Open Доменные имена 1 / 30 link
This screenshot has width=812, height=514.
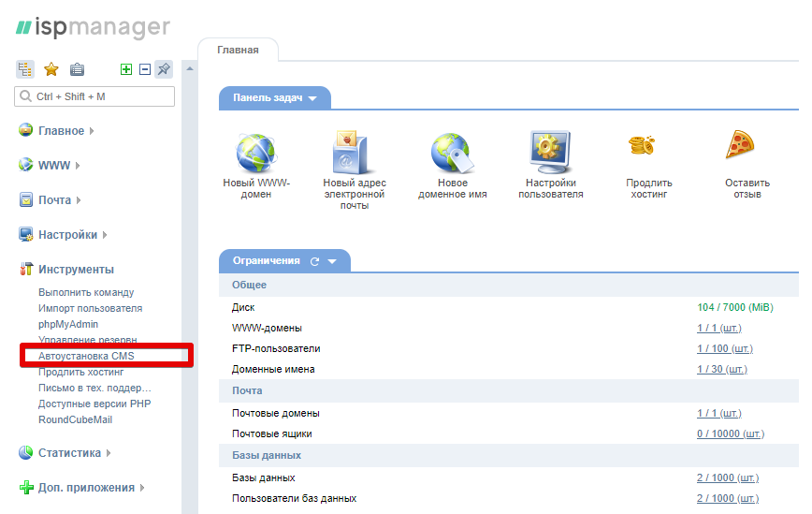[x=722, y=370]
